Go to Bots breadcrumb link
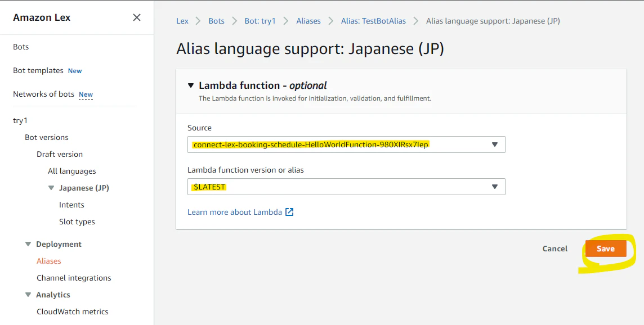The width and height of the screenshot is (644, 325). coord(216,21)
